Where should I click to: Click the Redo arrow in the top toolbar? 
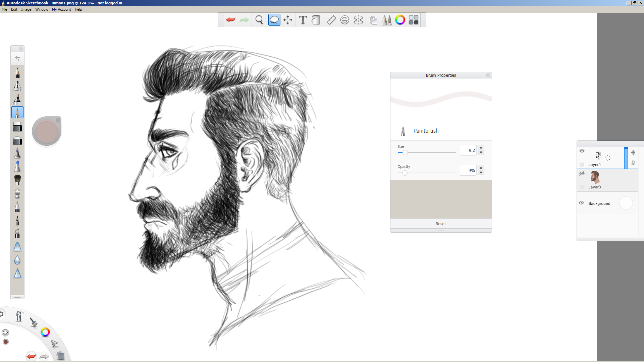244,20
